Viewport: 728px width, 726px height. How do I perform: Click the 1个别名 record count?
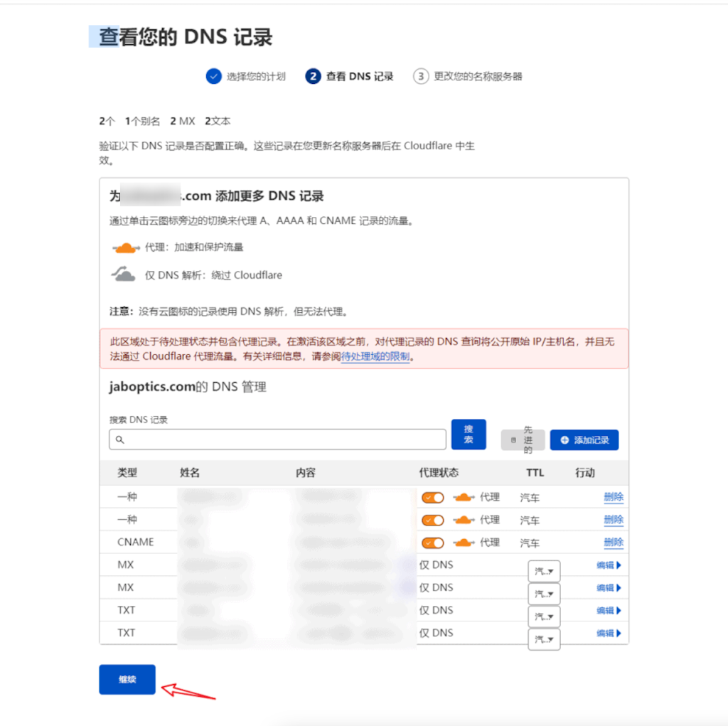click(x=142, y=121)
